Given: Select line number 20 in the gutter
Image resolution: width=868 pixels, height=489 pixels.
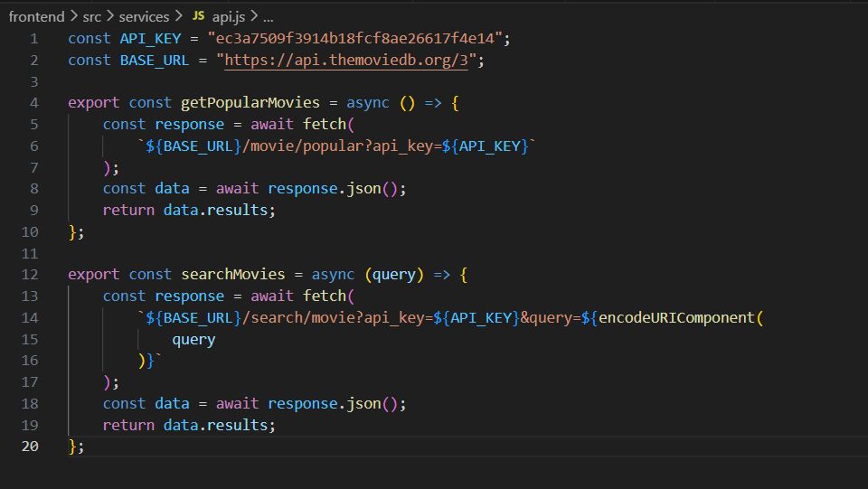Looking at the screenshot, I should point(30,446).
